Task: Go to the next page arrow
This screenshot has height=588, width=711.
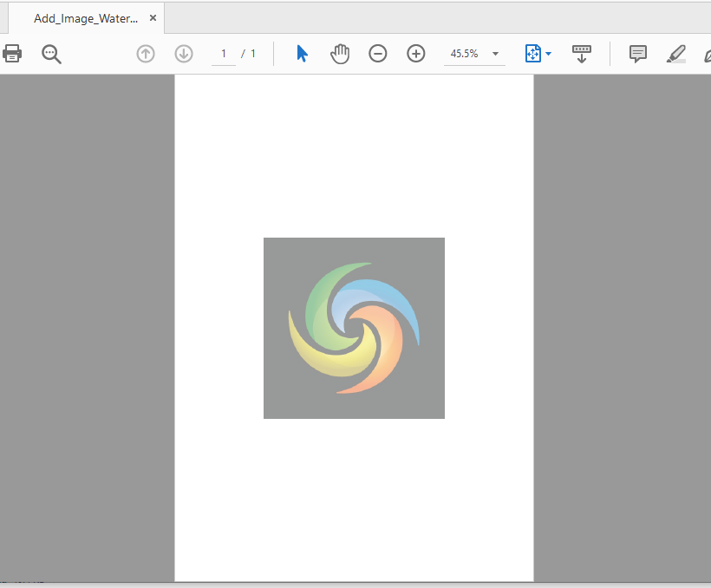Action: coord(184,54)
